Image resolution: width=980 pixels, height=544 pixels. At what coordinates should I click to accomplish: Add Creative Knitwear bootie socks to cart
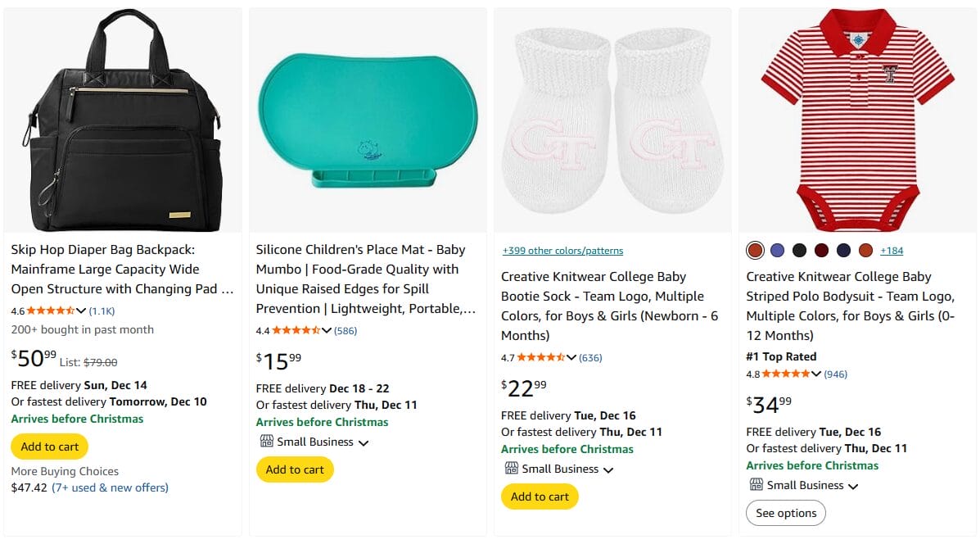[540, 496]
